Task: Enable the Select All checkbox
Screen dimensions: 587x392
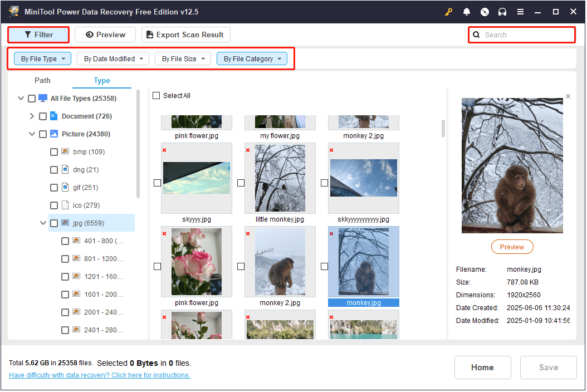Action: tap(156, 95)
